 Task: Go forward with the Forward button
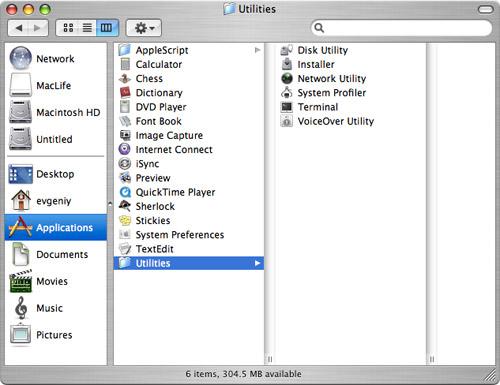(38, 28)
